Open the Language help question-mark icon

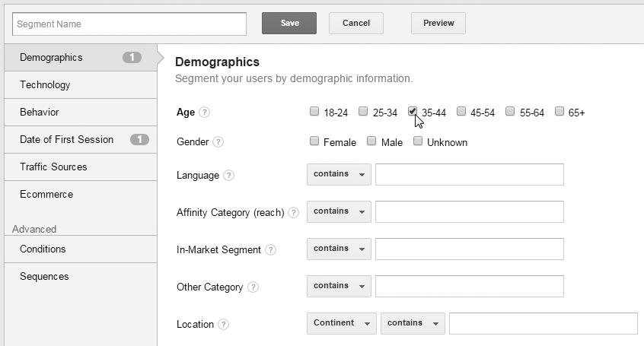click(229, 175)
